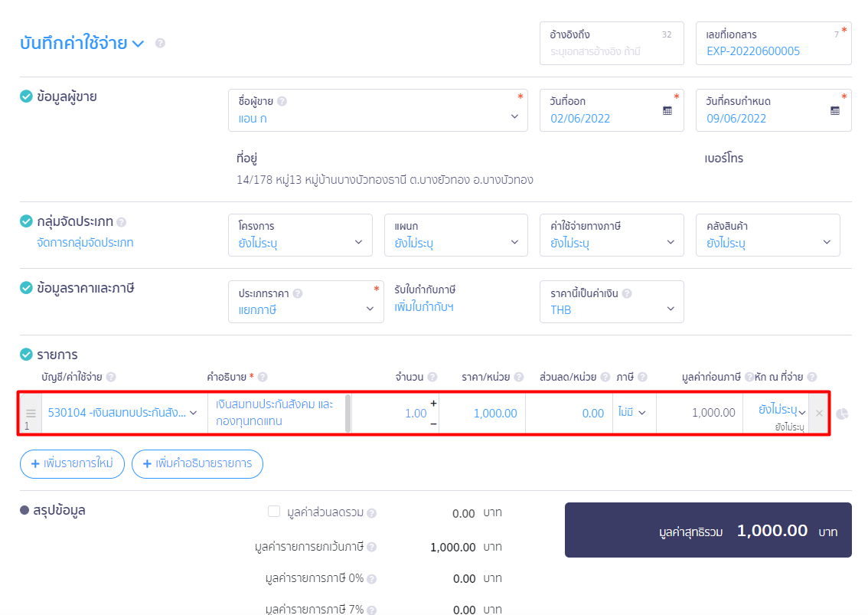Screen dimensions: 868x615
Task: Expand the ค่าใช้จ่ายทางภาษี dropdown
Action: pyautogui.click(x=612, y=235)
